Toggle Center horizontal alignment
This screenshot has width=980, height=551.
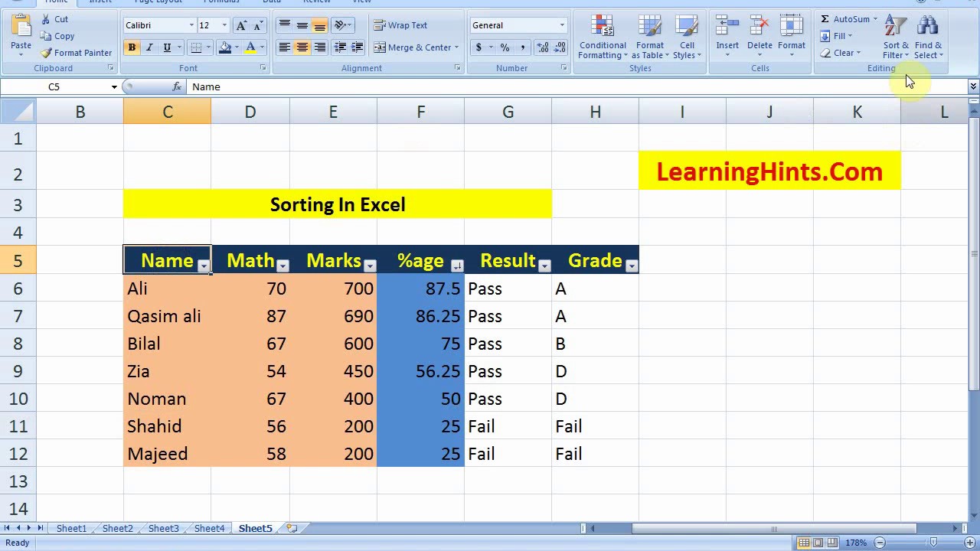pos(302,47)
